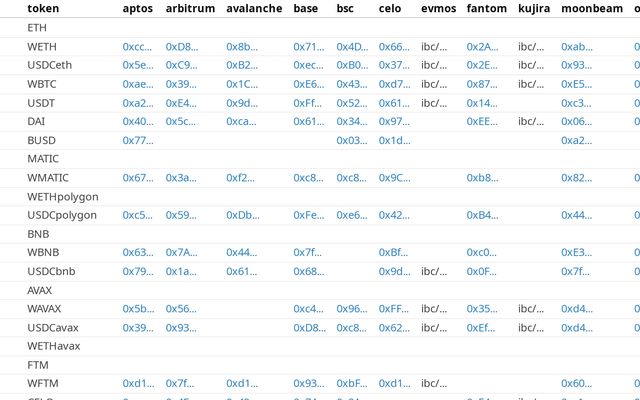Select the USDCpolygon moonbeam address link
The height and width of the screenshot is (400, 640).
[576, 215]
